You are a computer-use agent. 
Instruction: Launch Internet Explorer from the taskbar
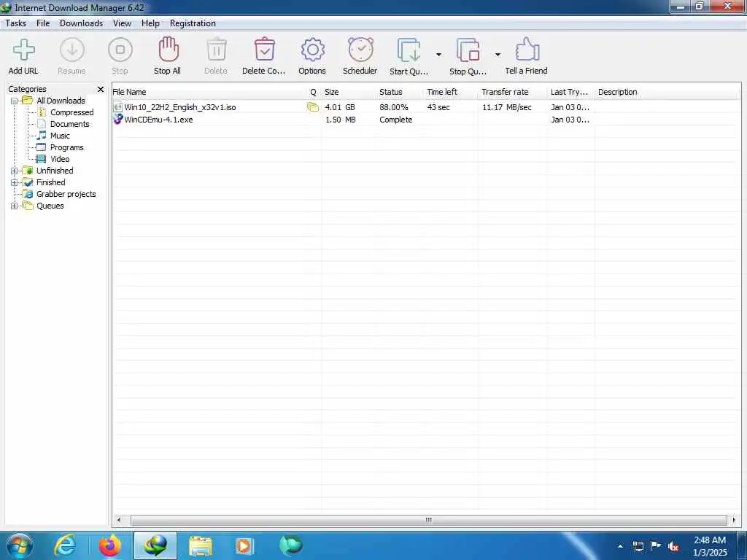pyautogui.click(x=65, y=545)
